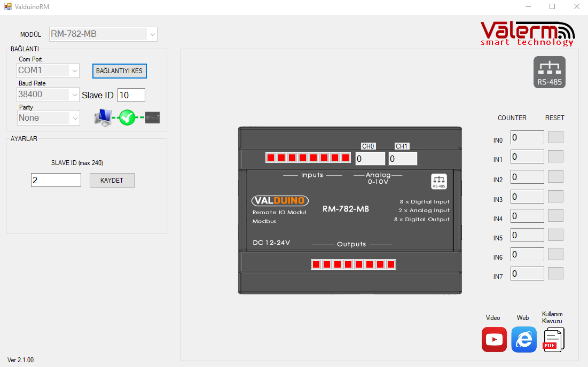Click the SLAVE ID settings input field
This screenshot has width=588, height=367.
(56, 181)
